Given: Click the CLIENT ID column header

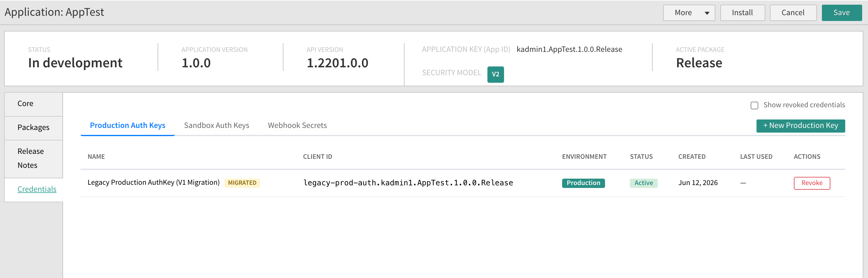Looking at the screenshot, I should (318, 156).
